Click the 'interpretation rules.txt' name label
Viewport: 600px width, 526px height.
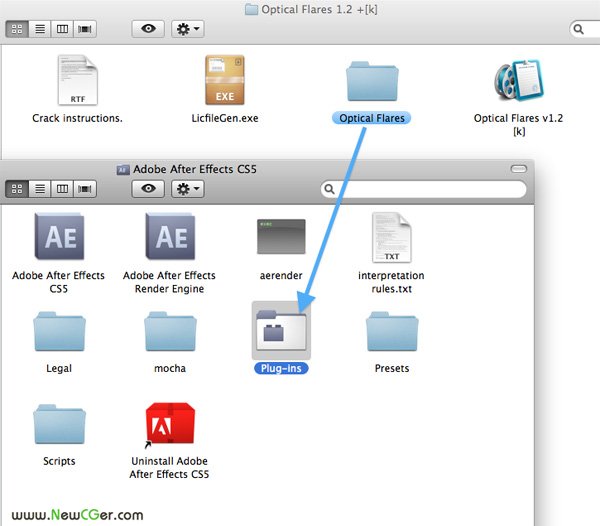click(x=391, y=282)
